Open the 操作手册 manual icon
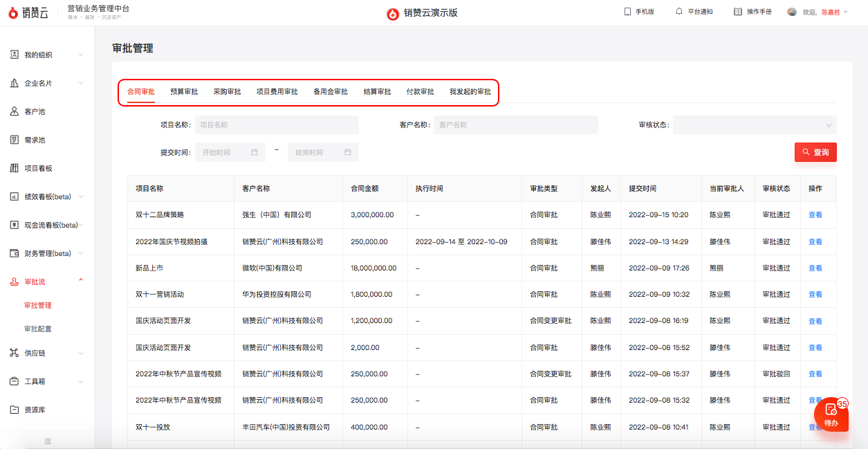Image resolution: width=868 pixels, height=449 pixels. tap(737, 12)
